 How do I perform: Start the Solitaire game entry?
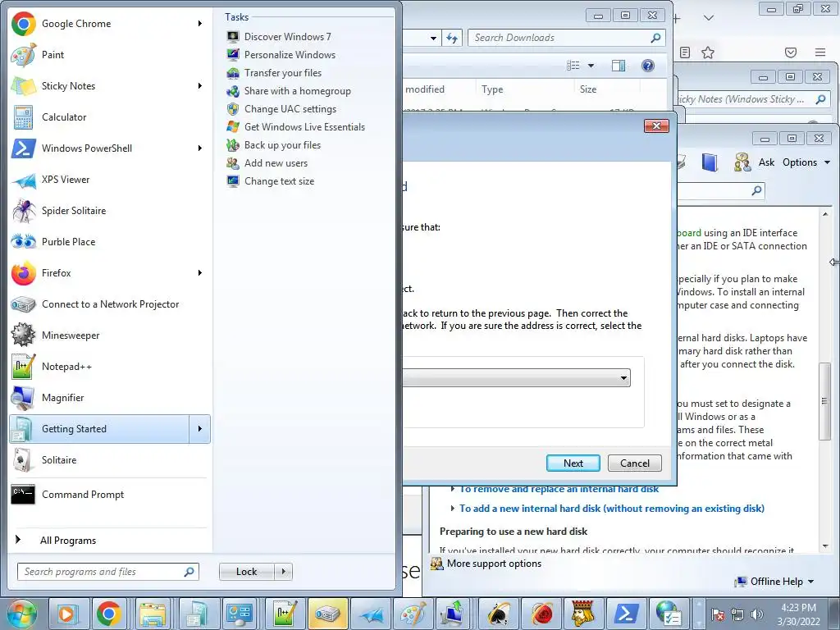pyautogui.click(x=110, y=459)
